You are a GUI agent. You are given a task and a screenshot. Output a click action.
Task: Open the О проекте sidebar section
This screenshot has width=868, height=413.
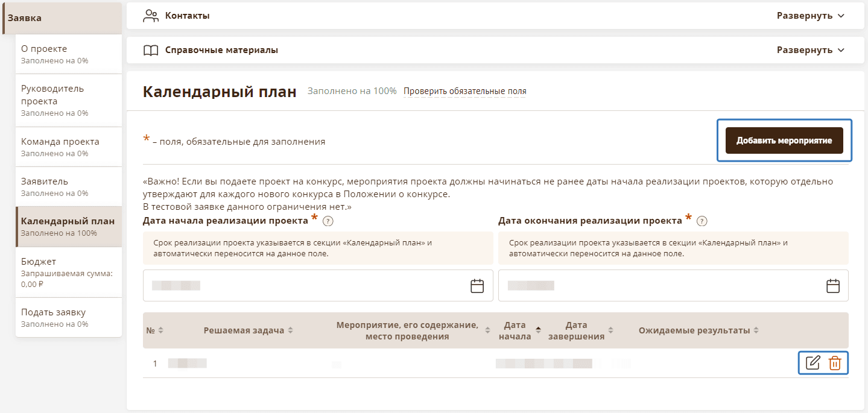(x=68, y=54)
